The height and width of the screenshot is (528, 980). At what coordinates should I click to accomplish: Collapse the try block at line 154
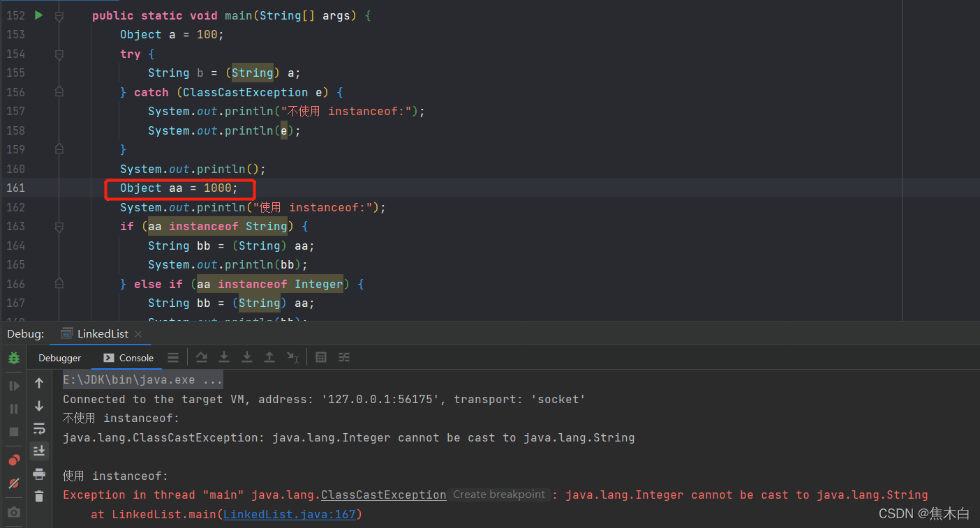[59, 54]
